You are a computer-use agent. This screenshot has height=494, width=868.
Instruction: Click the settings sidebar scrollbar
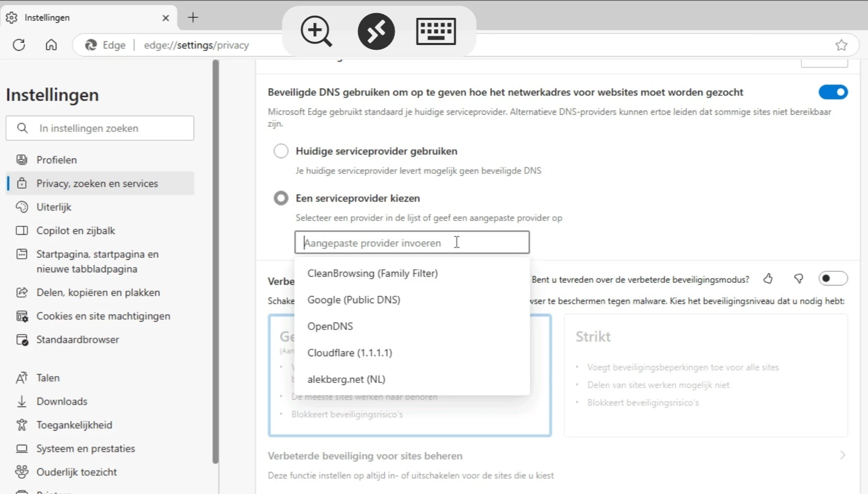coord(215,262)
